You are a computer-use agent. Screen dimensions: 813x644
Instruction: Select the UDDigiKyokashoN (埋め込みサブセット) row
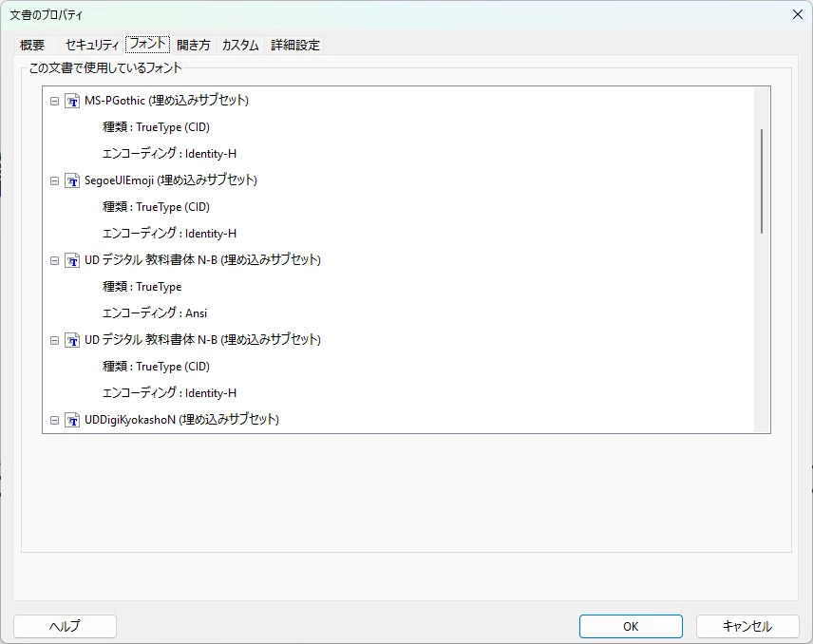click(x=181, y=420)
